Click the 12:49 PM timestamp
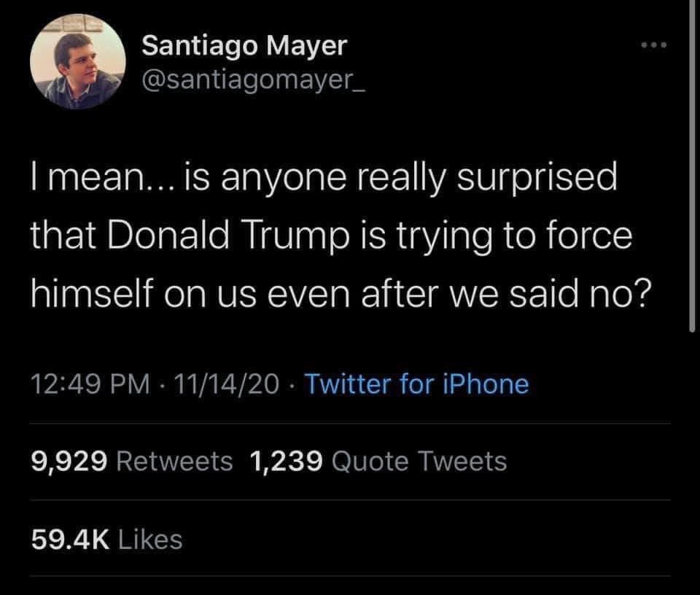This screenshot has width=700, height=595. 90,384
